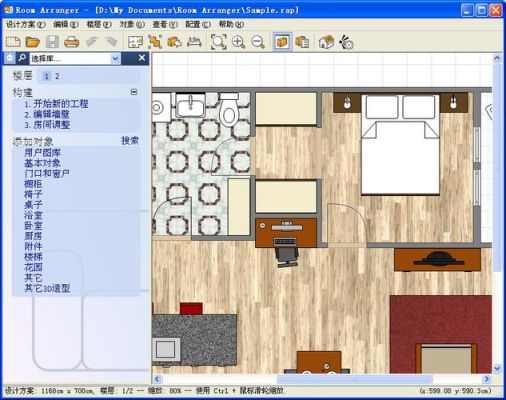Select floor 1 in floor selector

46,76
